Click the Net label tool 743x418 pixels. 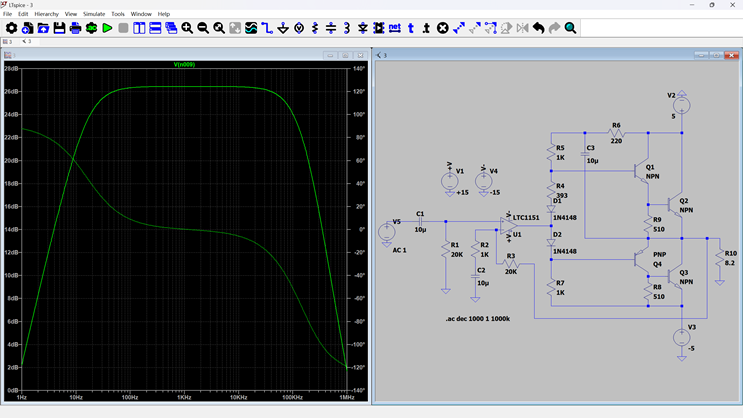click(395, 28)
